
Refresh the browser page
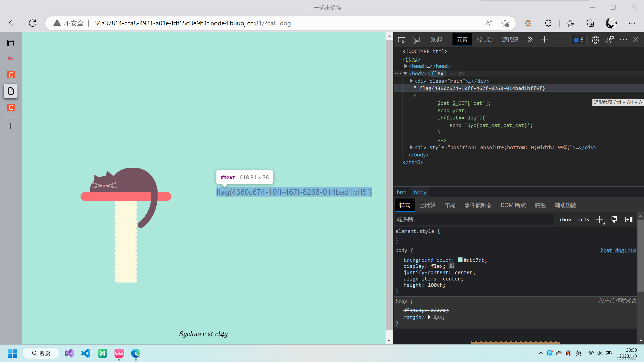pos(33,23)
